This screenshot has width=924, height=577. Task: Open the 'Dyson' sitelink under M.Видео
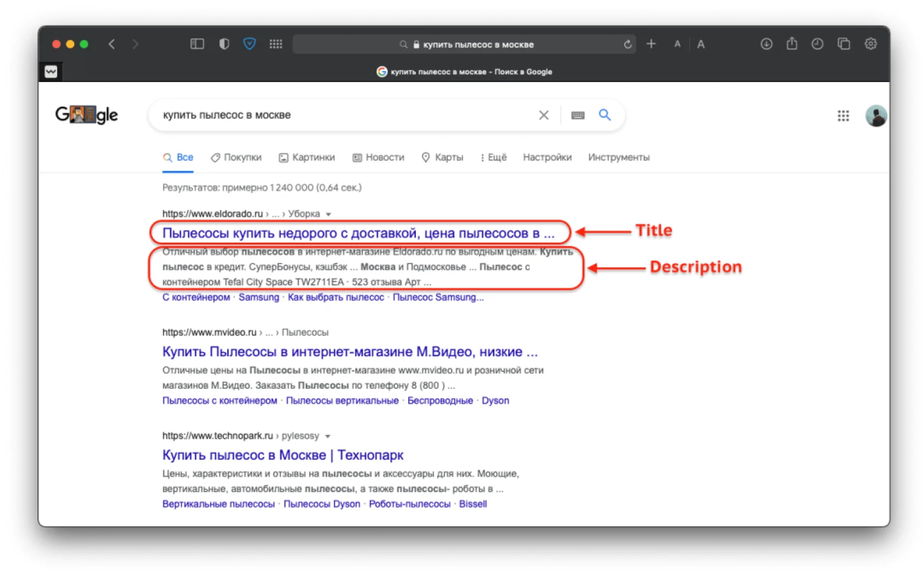click(x=496, y=400)
